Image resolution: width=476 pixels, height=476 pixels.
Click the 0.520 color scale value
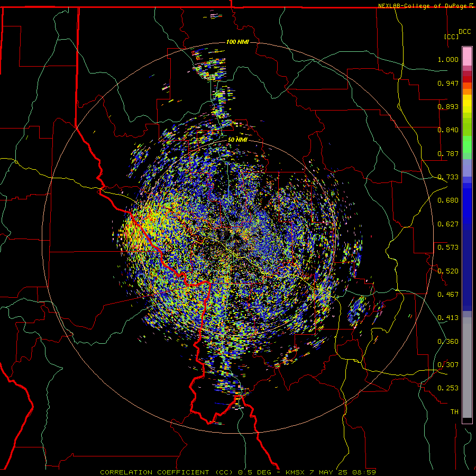pos(448,271)
